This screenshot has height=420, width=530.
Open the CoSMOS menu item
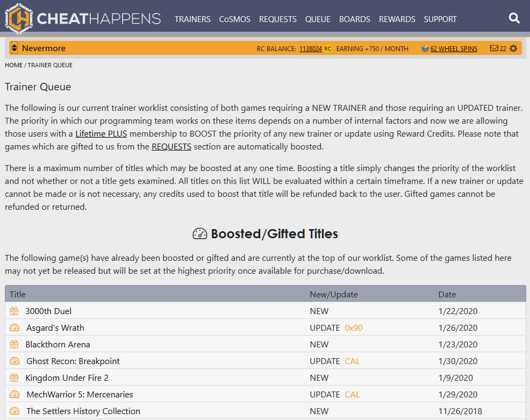coord(234,19)
